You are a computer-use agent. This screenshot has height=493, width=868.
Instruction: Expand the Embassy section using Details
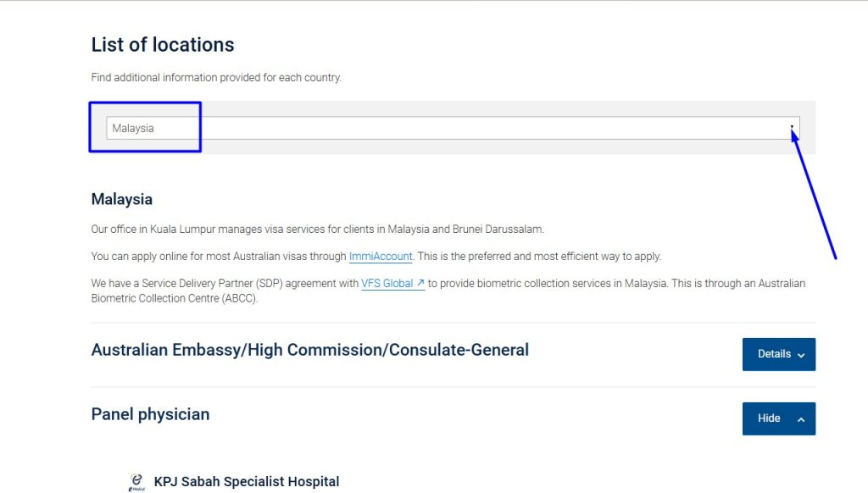[x=778, y=354]
